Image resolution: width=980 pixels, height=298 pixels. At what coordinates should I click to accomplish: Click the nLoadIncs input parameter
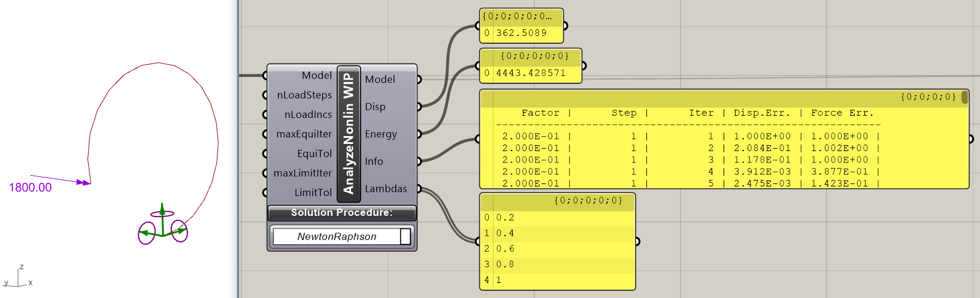point(307,115)
